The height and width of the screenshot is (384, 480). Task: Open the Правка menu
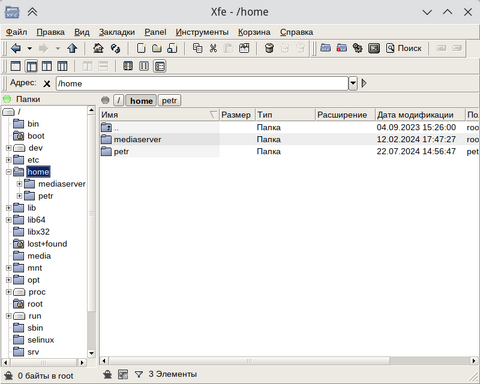click(51, 32)
